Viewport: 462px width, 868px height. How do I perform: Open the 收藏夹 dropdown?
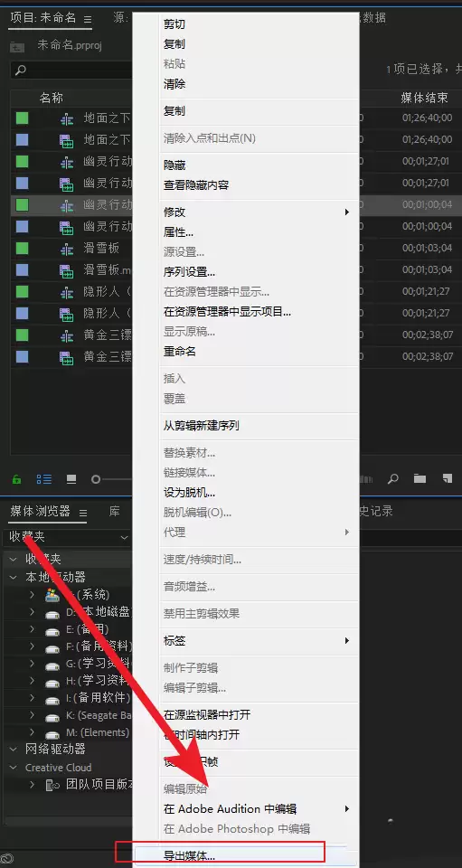66,537
